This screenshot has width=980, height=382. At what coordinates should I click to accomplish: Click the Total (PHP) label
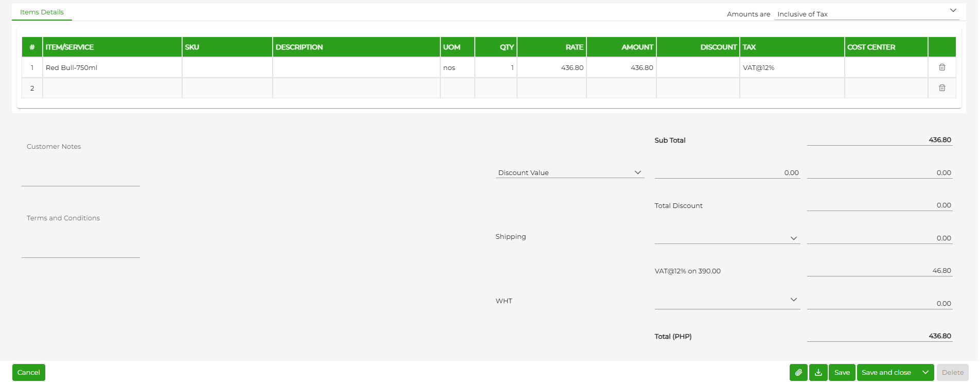673,336
